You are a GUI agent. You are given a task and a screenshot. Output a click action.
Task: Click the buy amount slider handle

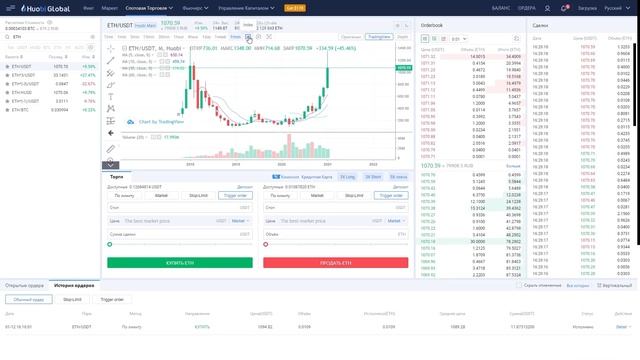pyautogui.click(x=109, y=244)
